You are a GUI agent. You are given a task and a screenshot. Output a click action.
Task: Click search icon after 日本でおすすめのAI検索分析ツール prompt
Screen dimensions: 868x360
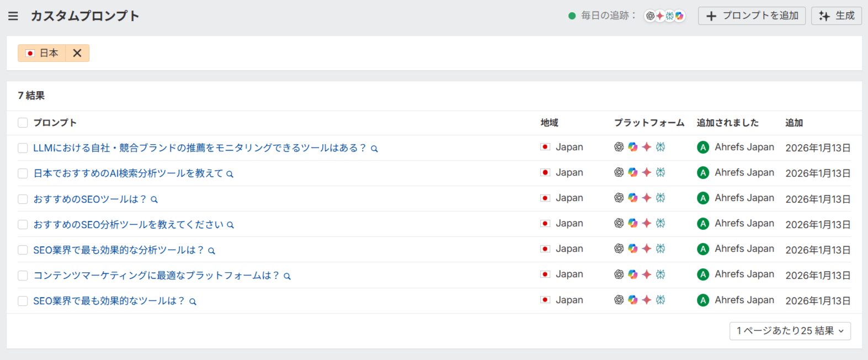tap(230, 174)
